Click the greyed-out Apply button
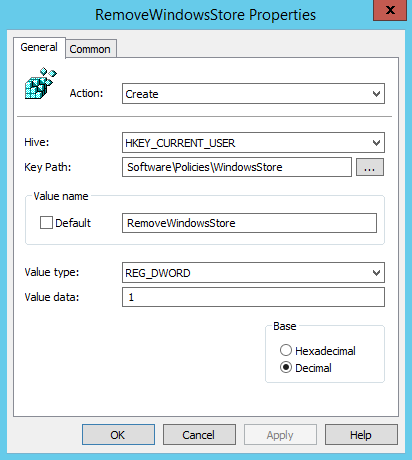The width and height of the screenshot is (412, 460). click(x=280, y=435)
